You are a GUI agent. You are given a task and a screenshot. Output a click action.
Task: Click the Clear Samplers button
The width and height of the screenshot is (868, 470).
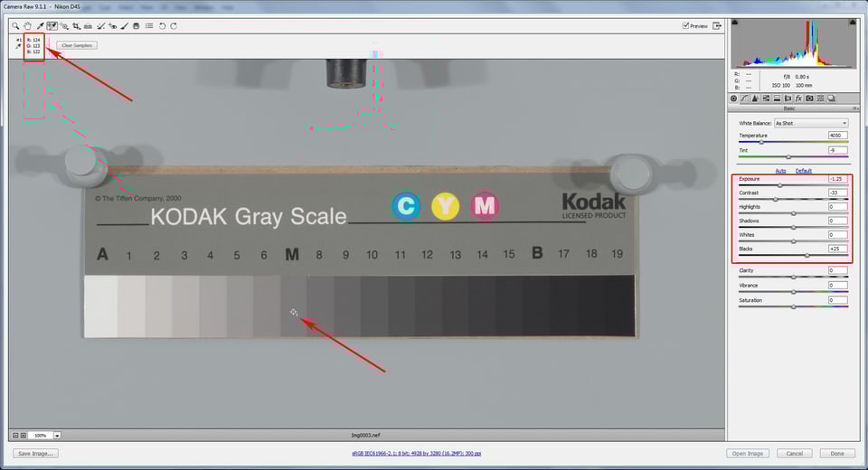(x=77, y=45)
